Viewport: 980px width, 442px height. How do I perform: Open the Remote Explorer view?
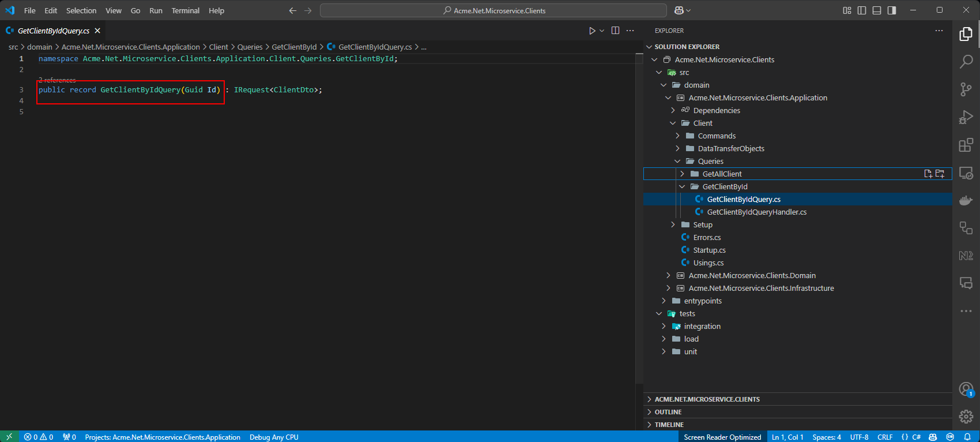point(966,173)
